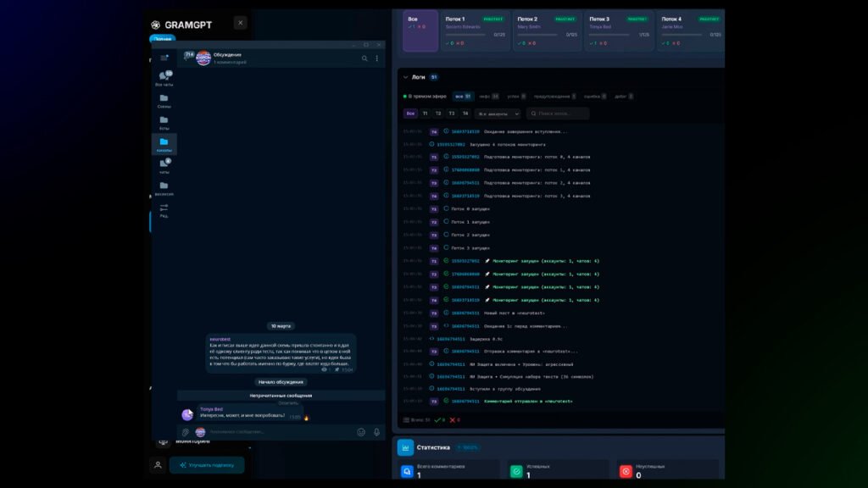Open the third folder in Telegram sidebar
This screenshot has height=488, width=868.
[164, 123]
